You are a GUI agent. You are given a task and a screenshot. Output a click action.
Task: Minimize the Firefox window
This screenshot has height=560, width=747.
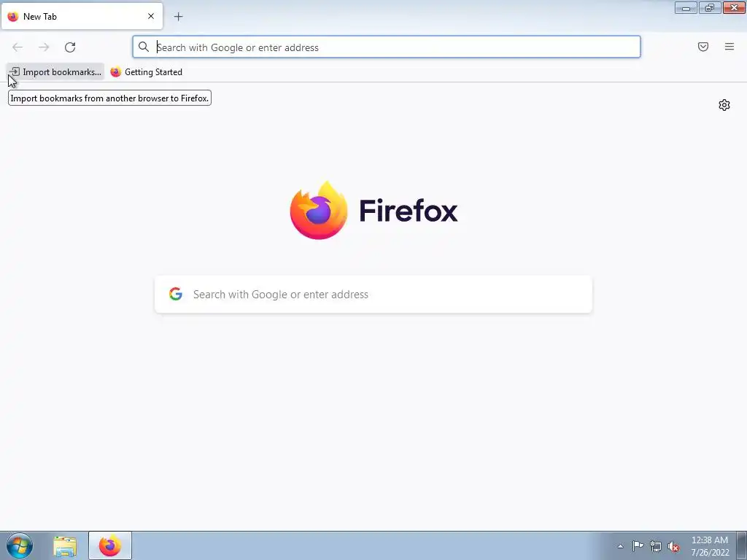click(686, 7)
